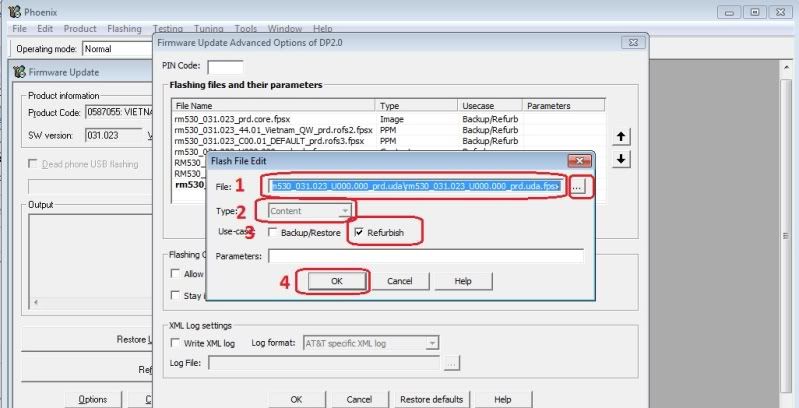Image resolution: width=799 pixels, height=408 pixels.
Task: Open the Help menu
Action: click(x=323, y=29)
